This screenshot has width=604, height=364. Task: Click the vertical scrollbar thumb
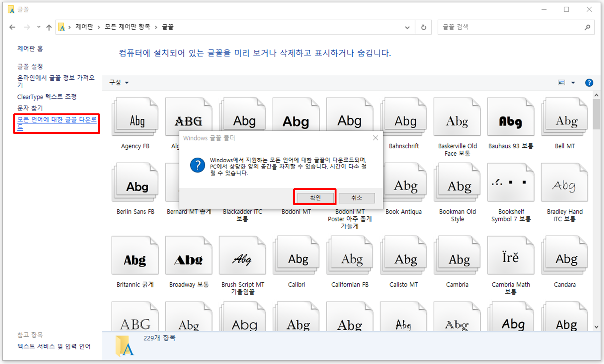point(596,114)
